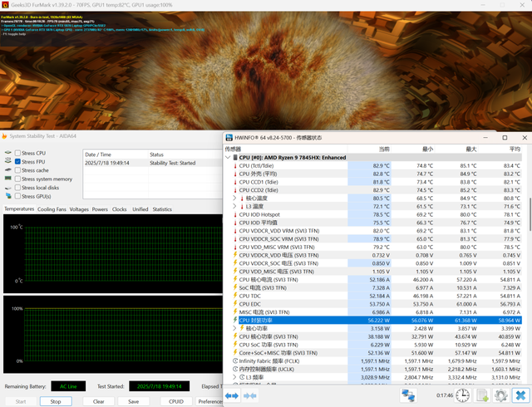Viewport: 532px width, 407px height.
Task: Click the AIDA64 flame icon in title bar
Action: pos(4,136)
